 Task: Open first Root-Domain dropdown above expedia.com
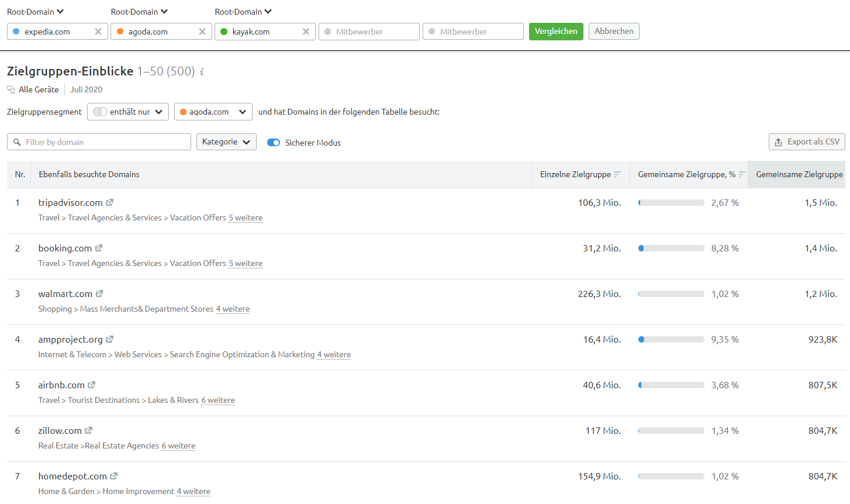click(35, 12)
